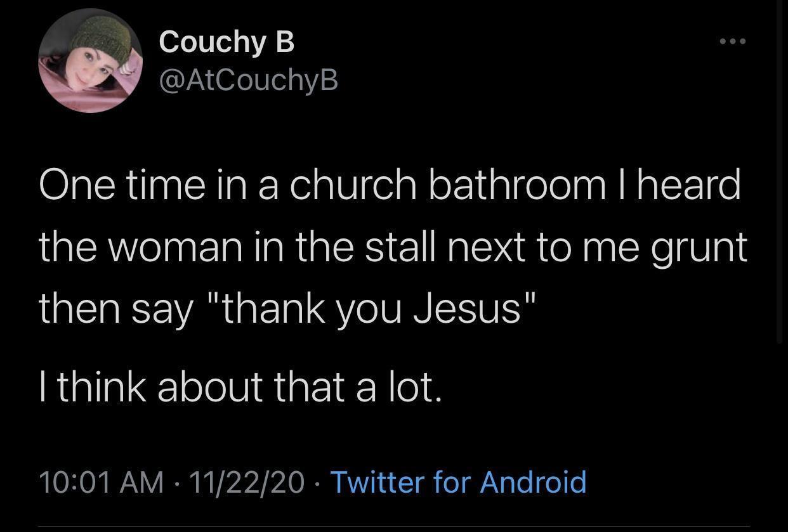This screenshot has width=788, height=532.
Task: Click the word "Android" in the source label
Action: (x=533, y=481)
